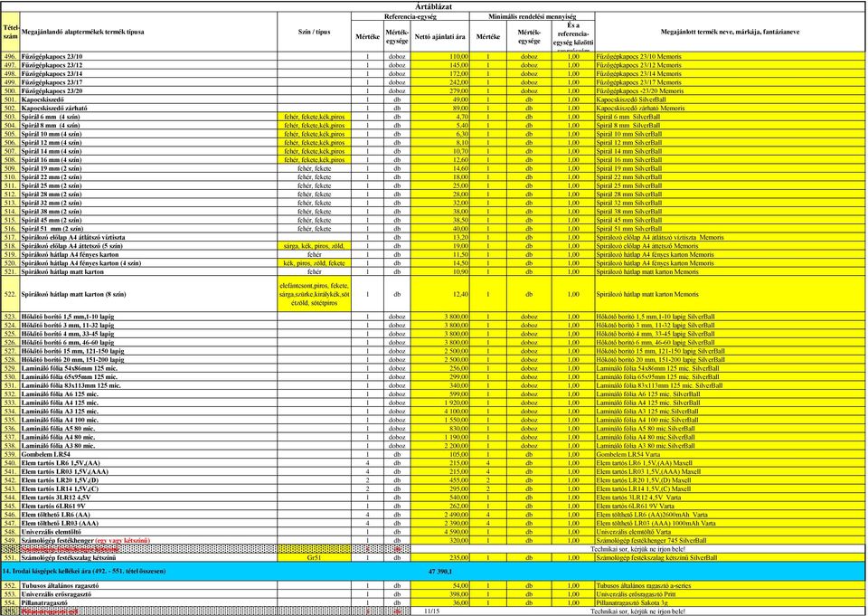Select the price cell '242,00'
Image resolution: width=868 pixels, height=616 pixels.
point(440,82)
